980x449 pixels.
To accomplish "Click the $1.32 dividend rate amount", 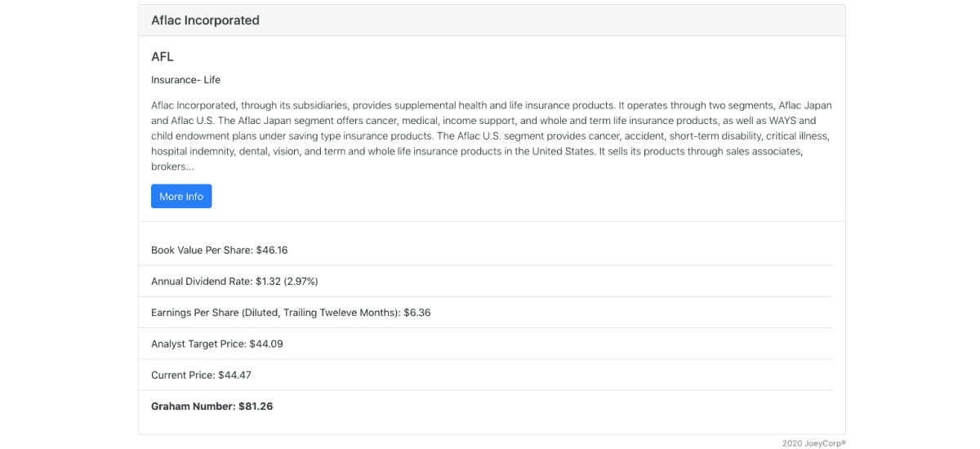I will 268,281.
